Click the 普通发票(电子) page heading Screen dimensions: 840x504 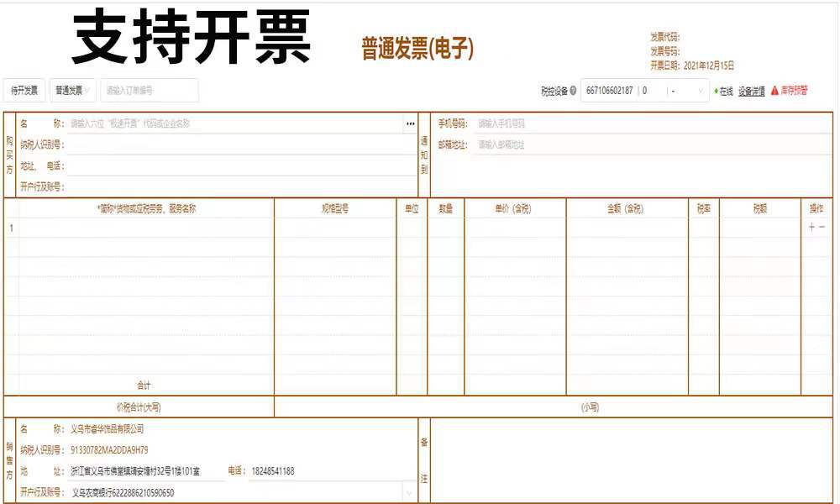[x=417, y=46]
